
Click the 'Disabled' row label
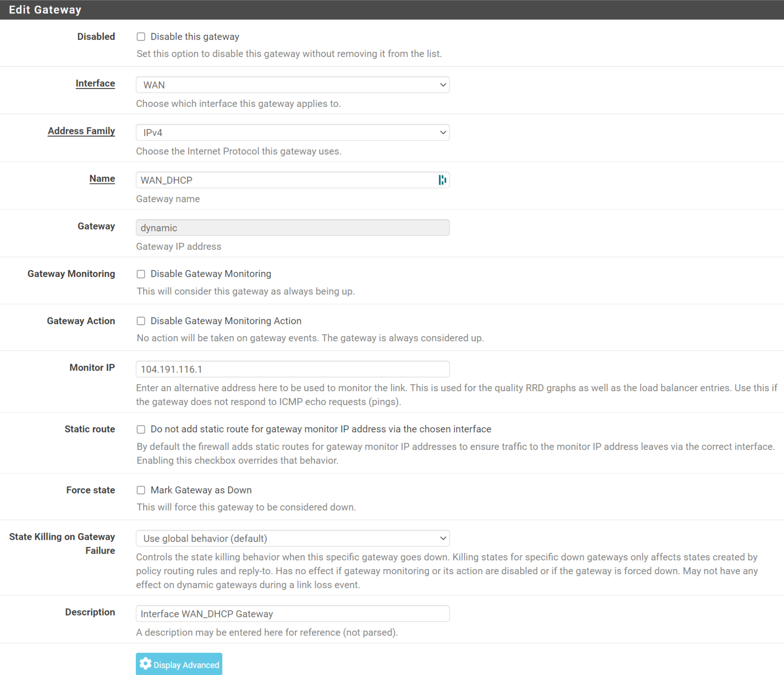pyautogui.click(x=96, y=37)
